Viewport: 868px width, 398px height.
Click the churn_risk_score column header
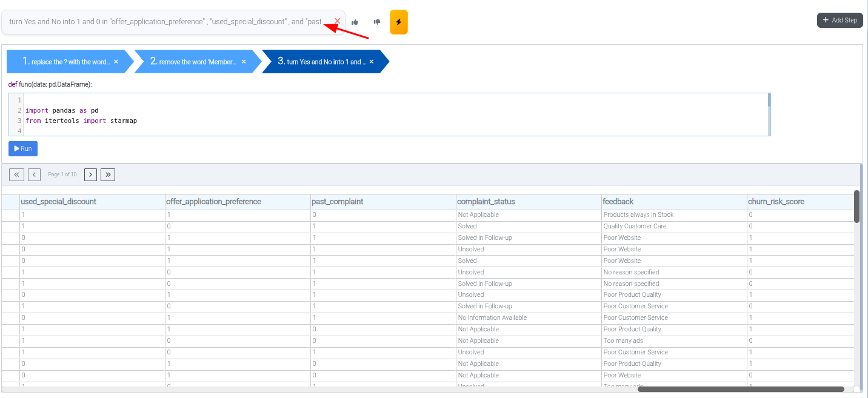point(776,202)
